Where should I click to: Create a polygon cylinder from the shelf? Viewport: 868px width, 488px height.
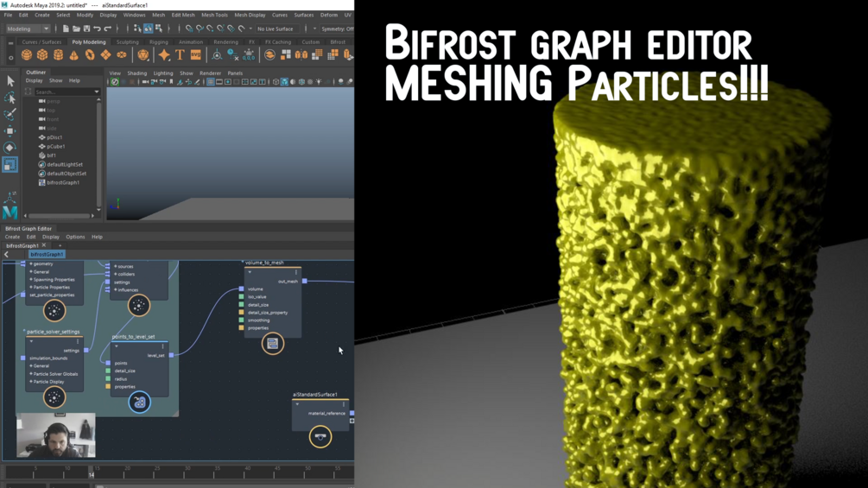pos(58,54)
